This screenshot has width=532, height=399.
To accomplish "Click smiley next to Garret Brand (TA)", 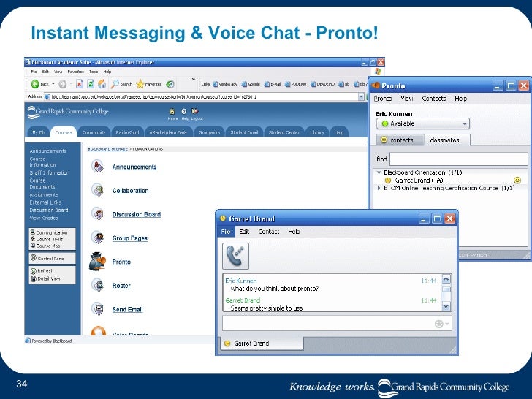I will (x=517, y=180).
